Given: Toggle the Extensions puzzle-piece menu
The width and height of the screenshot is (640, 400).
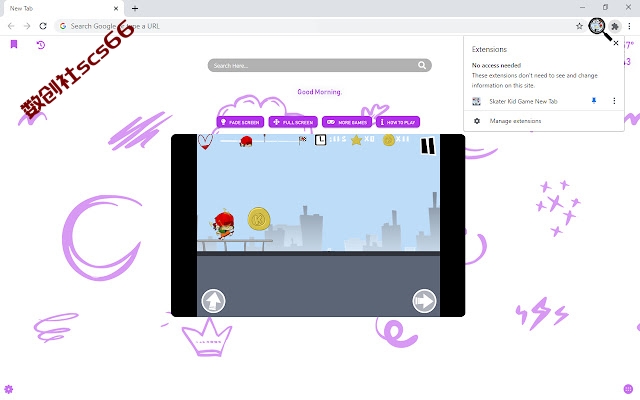Looking at the screenshot, I should [615, 27].
